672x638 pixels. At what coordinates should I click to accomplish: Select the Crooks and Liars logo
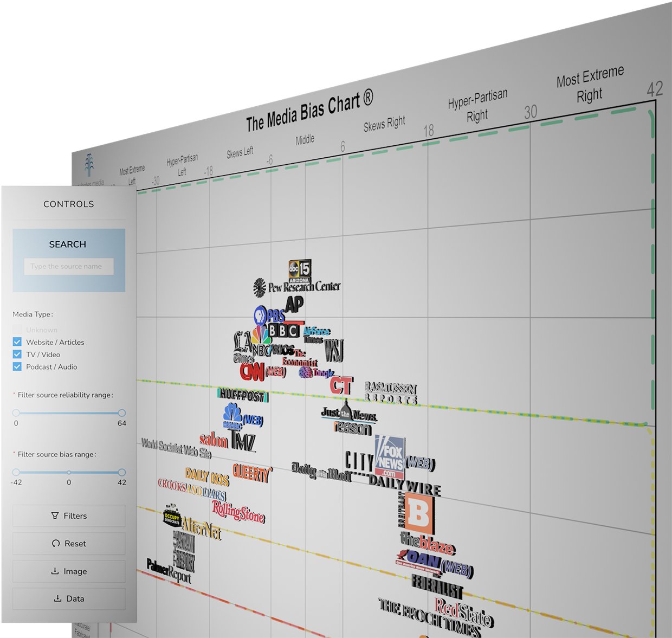click(192, 489)
